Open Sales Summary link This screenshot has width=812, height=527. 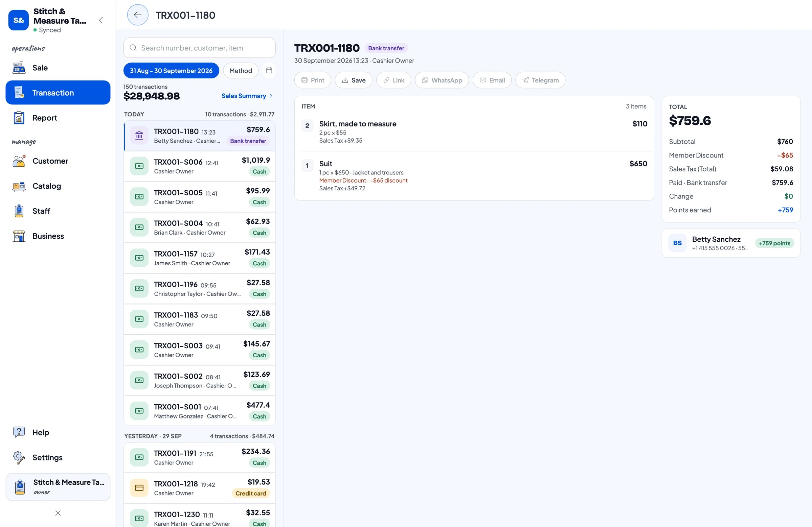pos(247,96)
